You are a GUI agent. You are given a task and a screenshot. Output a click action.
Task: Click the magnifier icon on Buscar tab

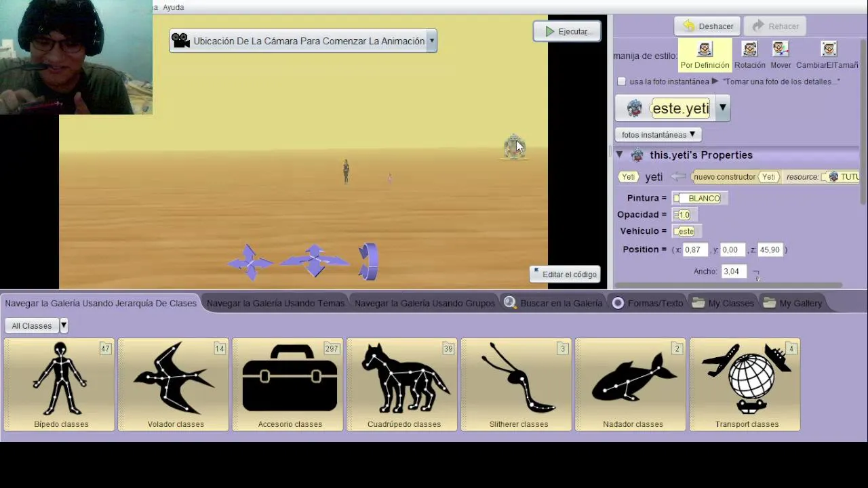(x=510, y=303)
